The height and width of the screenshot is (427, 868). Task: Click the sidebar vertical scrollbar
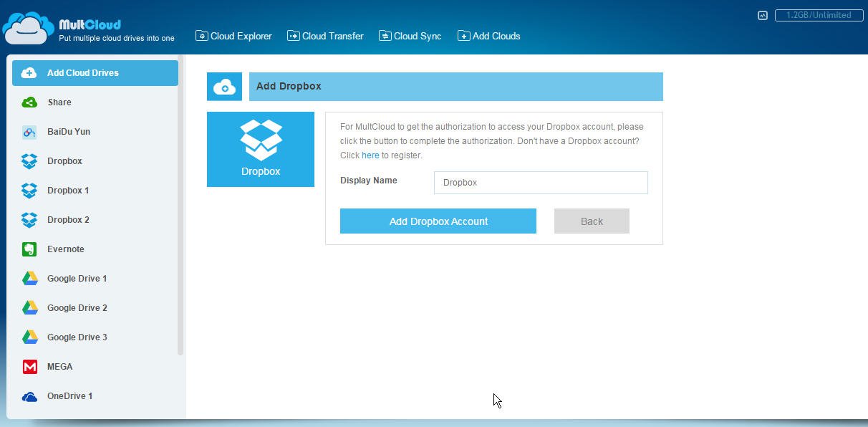pyautogui.click(x=181, y=206)
